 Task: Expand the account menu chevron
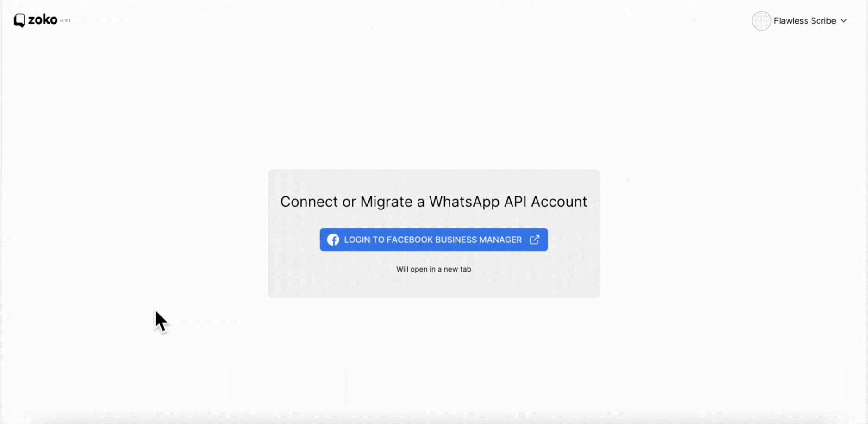click(x=843, y=21)
